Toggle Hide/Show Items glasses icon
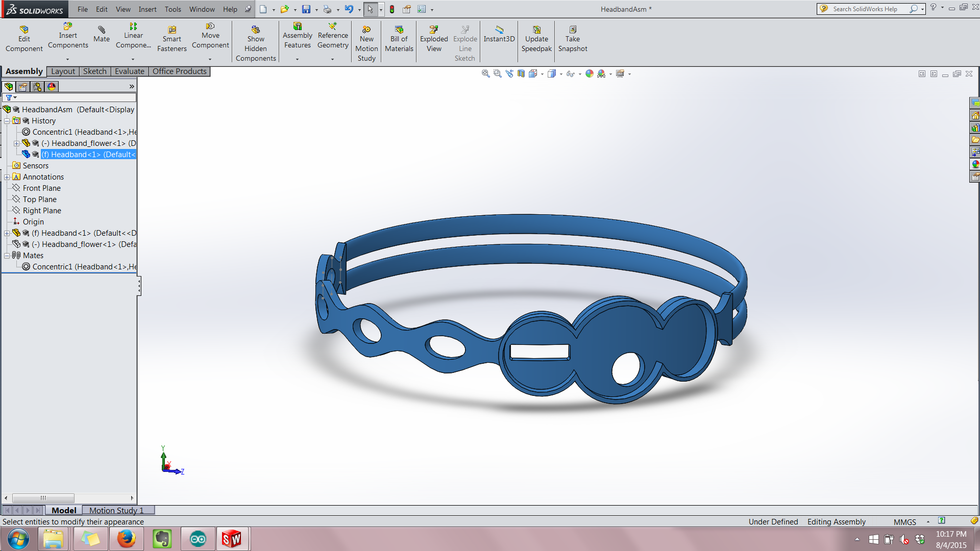The image size is (980, 551). coord(570,74)
